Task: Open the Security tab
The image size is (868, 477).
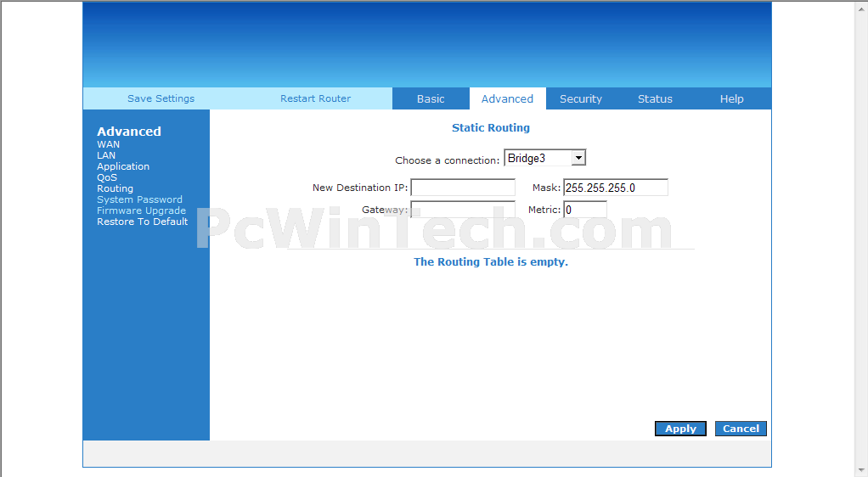Action: click(581, 98)
